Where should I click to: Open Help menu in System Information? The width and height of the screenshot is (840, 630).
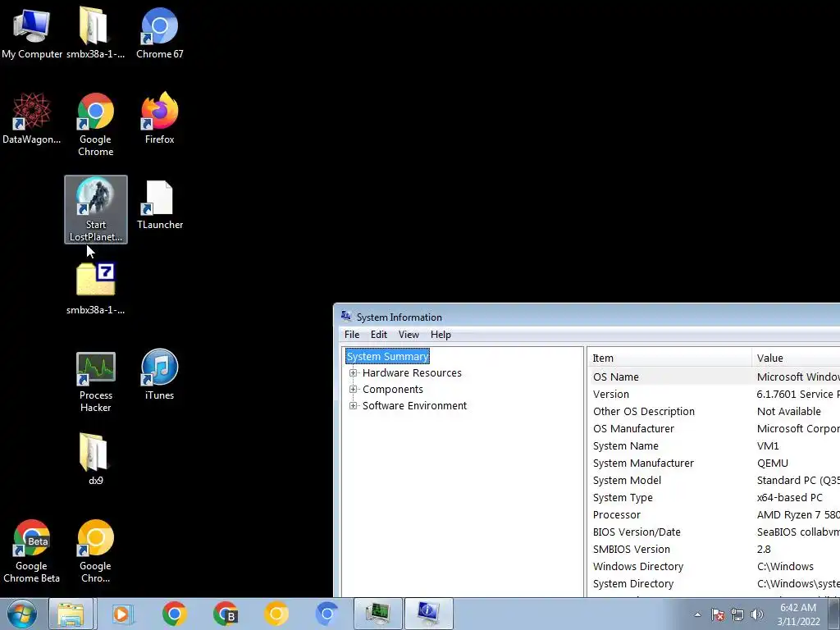441,335
